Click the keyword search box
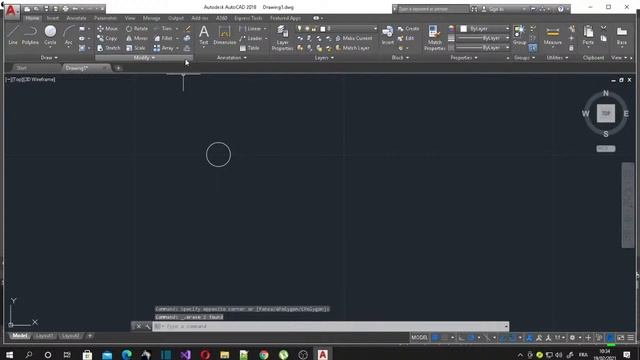 tap(433, 9)
